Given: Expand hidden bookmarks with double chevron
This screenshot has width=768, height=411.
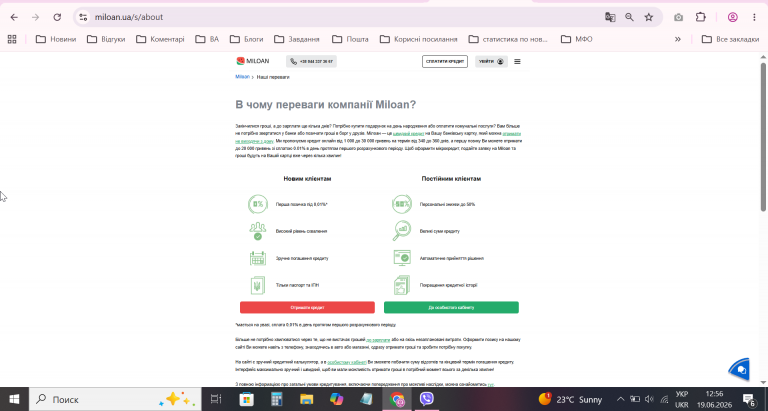Looking at the screenshot, I should point(678,39).
